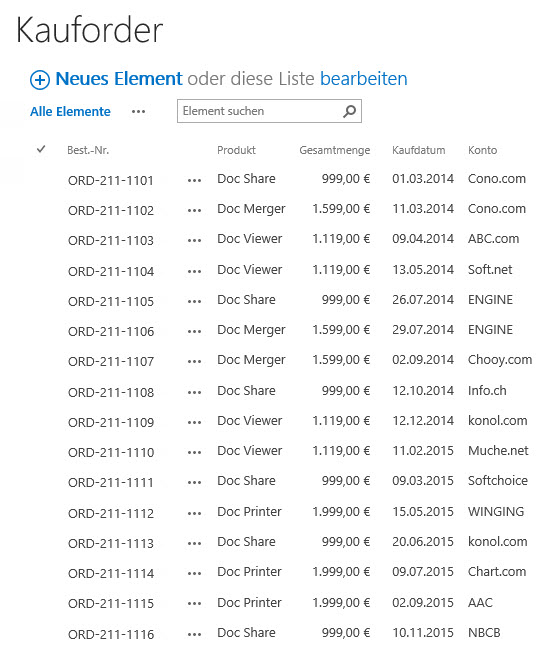Open ellipsis menu for ORD-211-1107

point(194,362)
